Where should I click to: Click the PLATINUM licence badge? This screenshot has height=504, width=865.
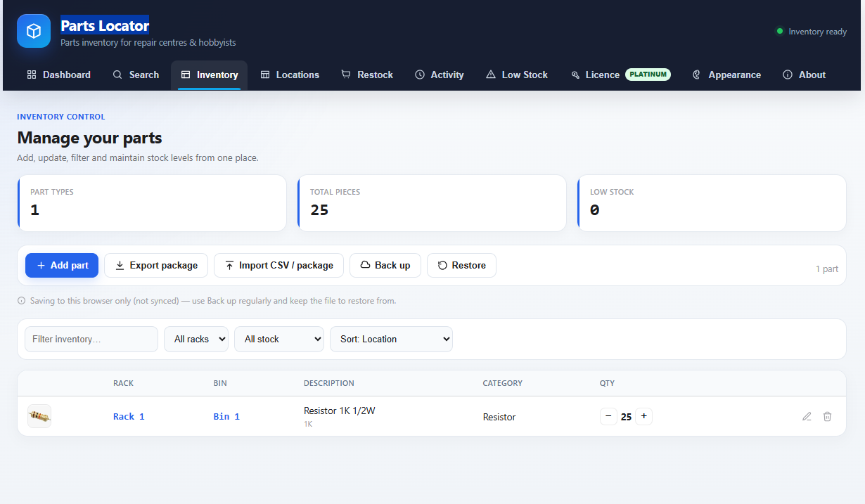pyautogui.click(x=648, y=75)
